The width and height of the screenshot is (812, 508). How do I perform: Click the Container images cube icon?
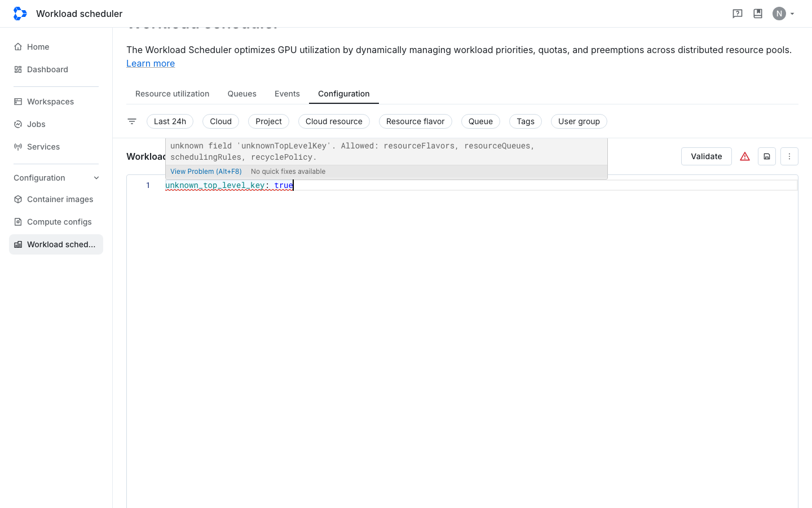pyautogui.click(x=18, y=199)
